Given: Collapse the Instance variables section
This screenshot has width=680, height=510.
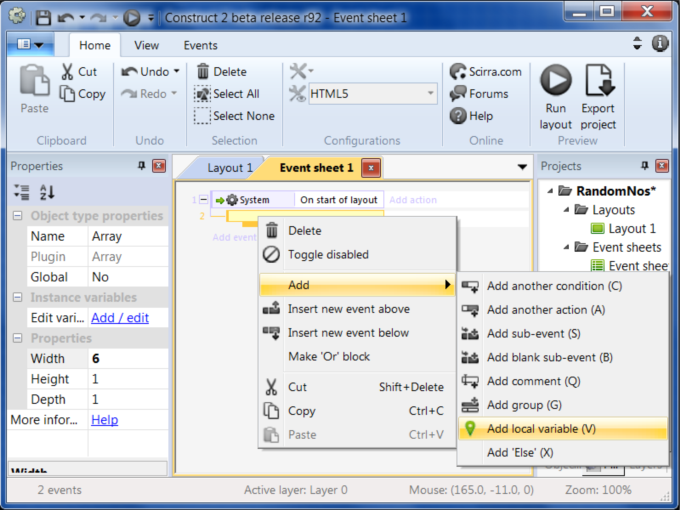Looking at the screenshot, I should coord(17,297).
